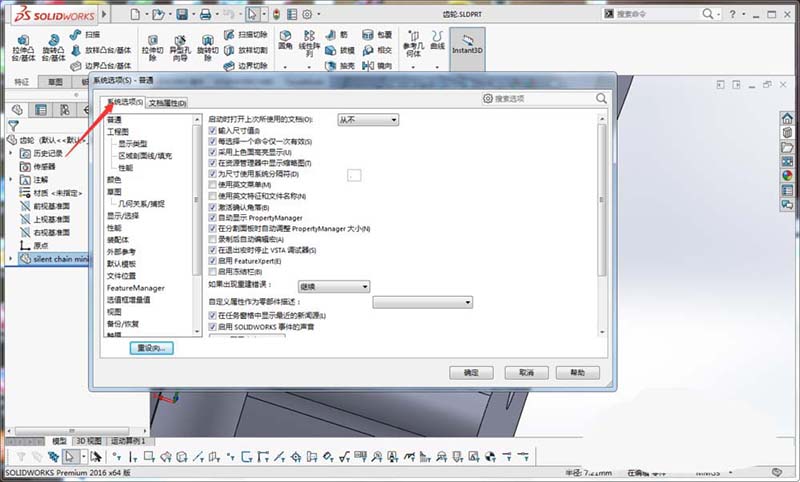Expand the silent chain feature node
Image resolution: width=800 pixels, height=482 pixels.
(x=11, y=259)
